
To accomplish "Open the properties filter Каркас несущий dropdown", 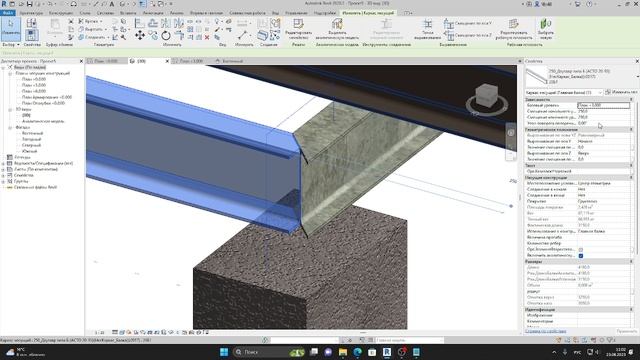I will click(x=564, y=93).
